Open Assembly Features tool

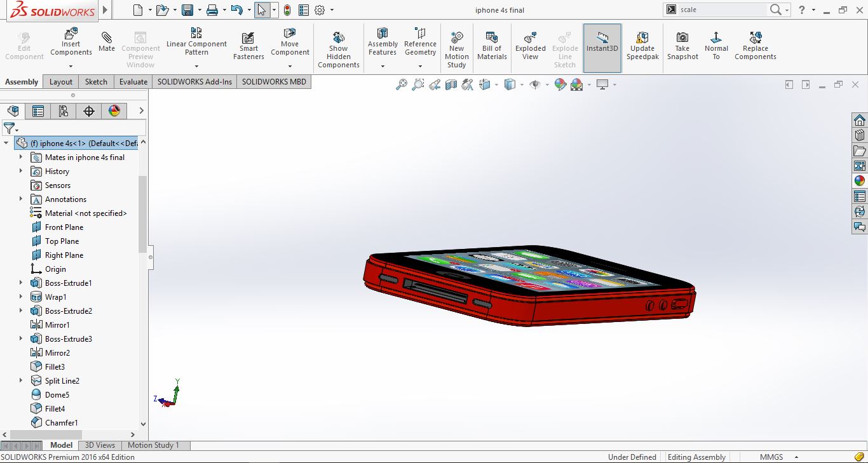coord(383,42)
